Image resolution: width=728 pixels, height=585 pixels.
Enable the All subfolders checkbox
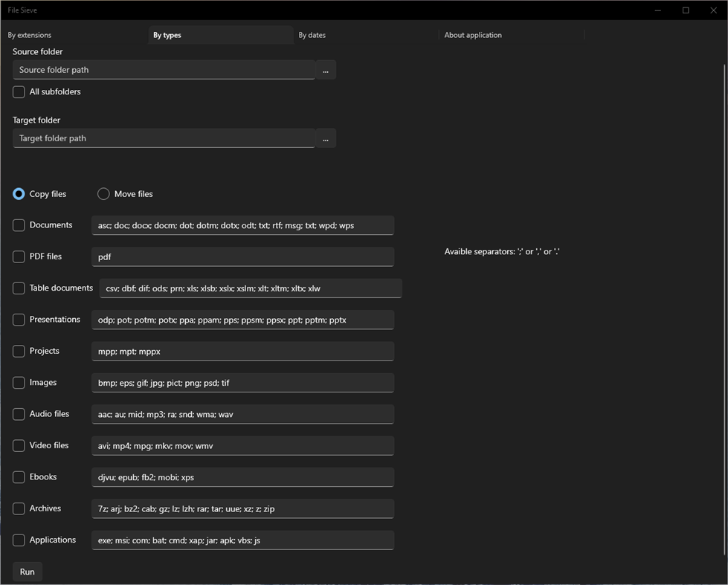pos(18,91)
